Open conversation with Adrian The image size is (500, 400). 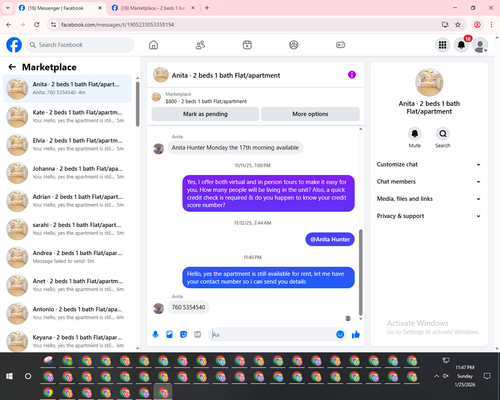pos(68,201)
